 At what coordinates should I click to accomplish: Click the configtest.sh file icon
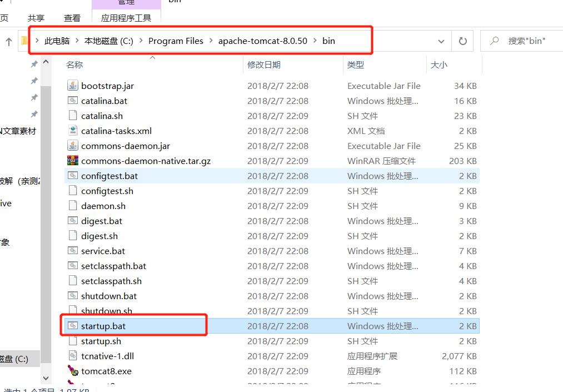pos(73,191)
